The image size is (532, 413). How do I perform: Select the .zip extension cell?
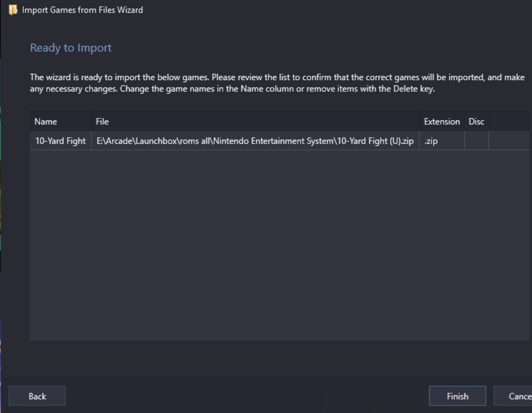click(x=442, y=141)
